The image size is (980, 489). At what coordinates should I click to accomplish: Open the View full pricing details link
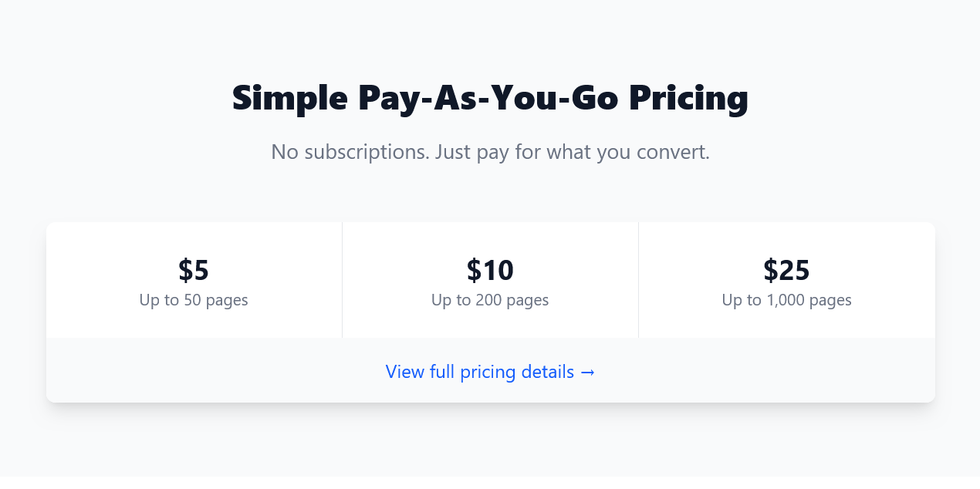coord(490,372)
